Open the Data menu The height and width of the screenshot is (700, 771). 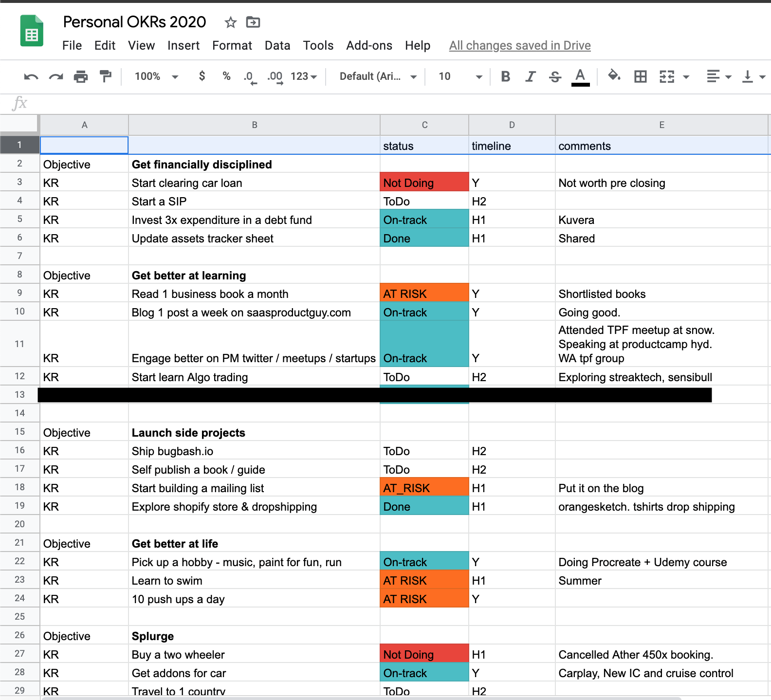point(277,45)
